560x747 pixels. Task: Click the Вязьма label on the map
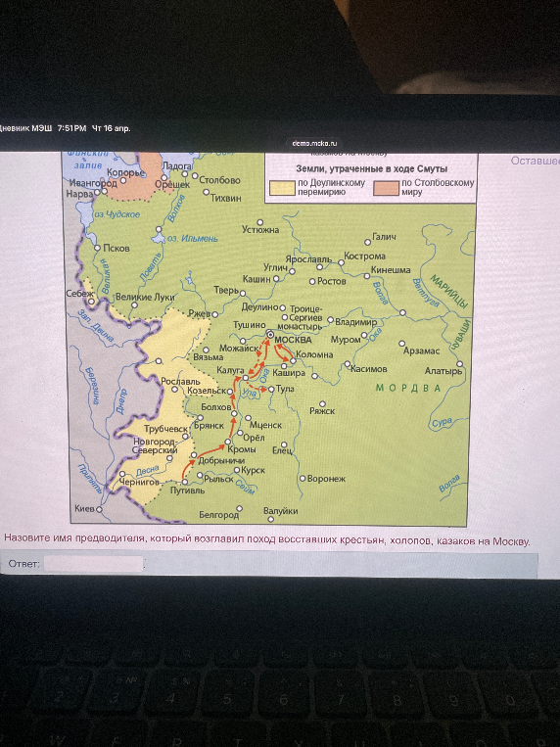pyautogui.click(x=209, y=356)
